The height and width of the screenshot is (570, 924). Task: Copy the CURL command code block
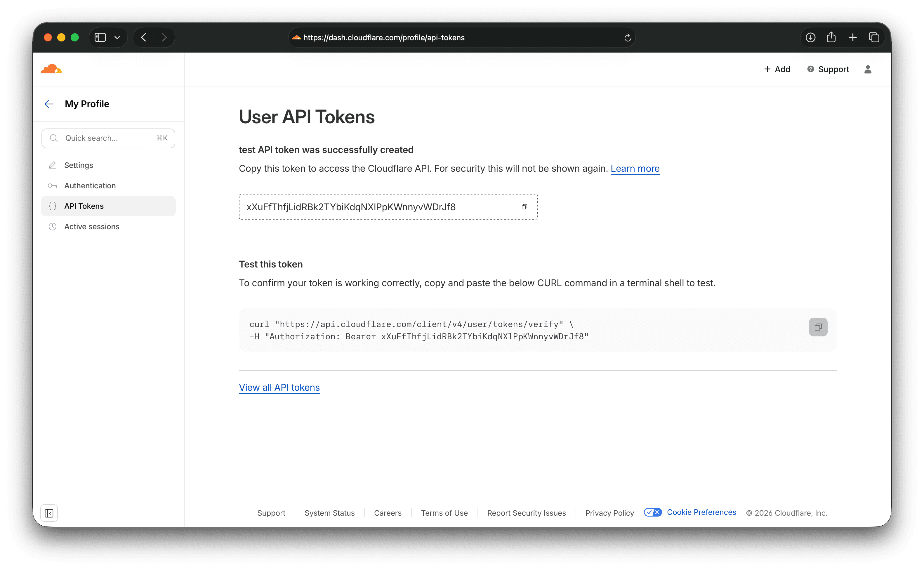[x=818, y=327]
